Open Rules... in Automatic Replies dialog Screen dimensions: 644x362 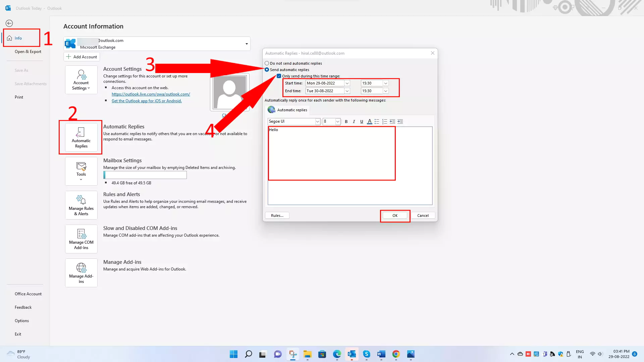[277, 216]
